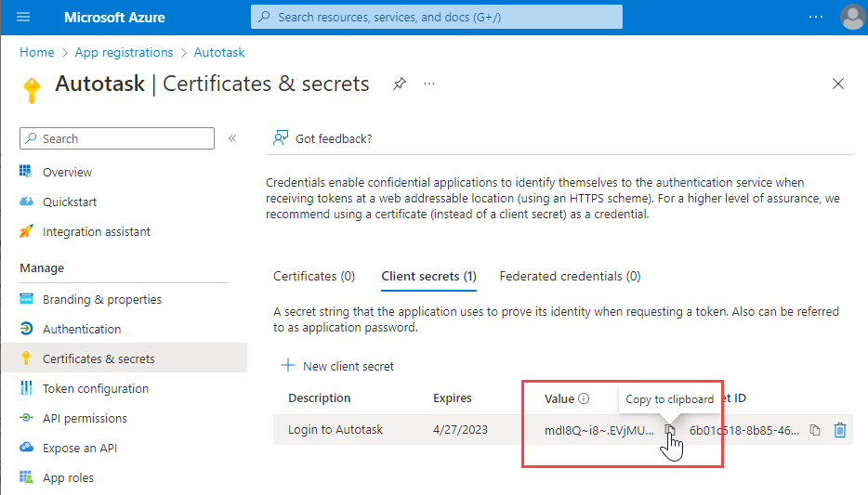Open the Authentication page
868x495 pixels.
click(x=82, y=329)
